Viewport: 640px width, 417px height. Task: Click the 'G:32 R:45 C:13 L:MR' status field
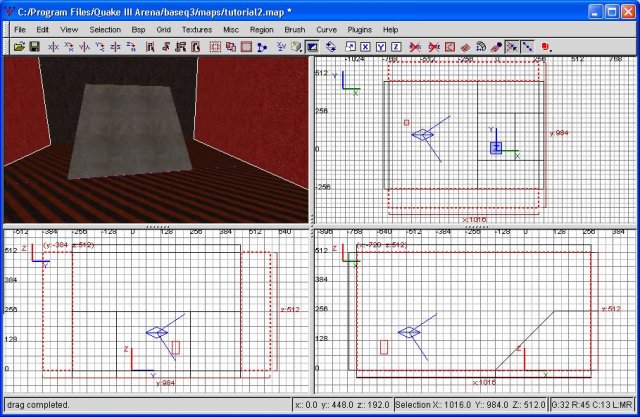tap(592, 405)
